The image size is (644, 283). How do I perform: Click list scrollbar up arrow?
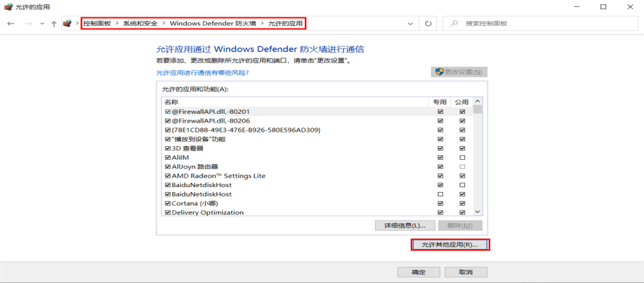point(478,101)
